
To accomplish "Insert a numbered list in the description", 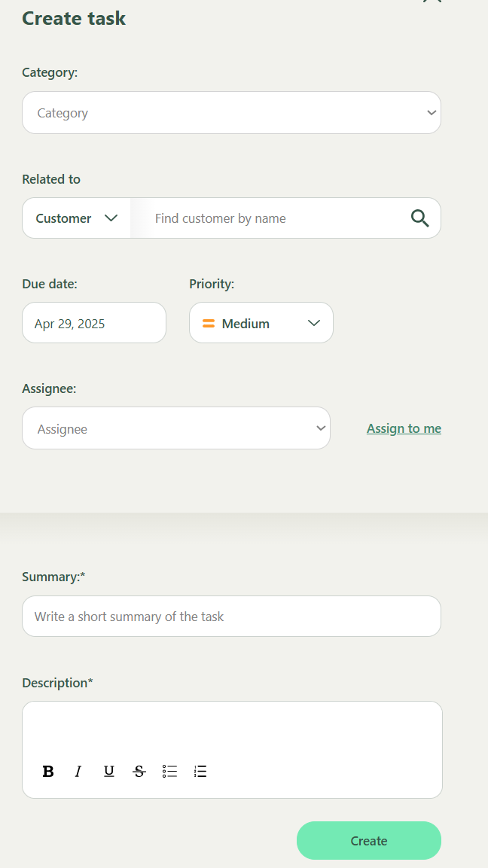I will (x=200, y=771).
